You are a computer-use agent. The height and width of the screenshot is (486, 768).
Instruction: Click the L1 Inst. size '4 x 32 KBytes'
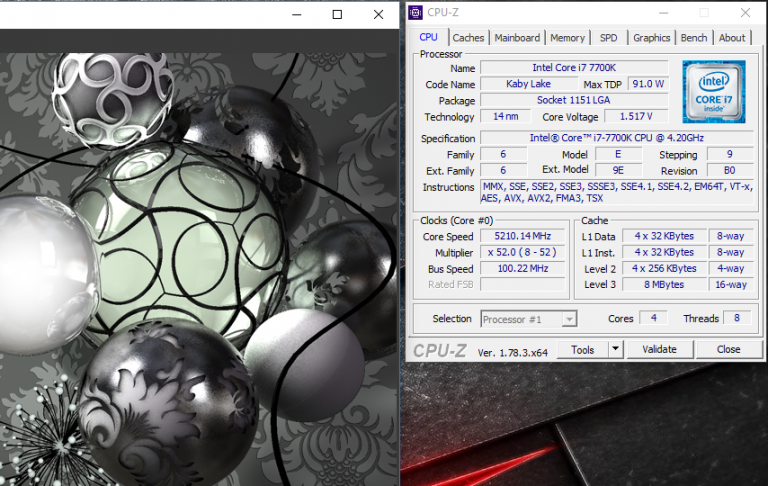click(664, 252)
